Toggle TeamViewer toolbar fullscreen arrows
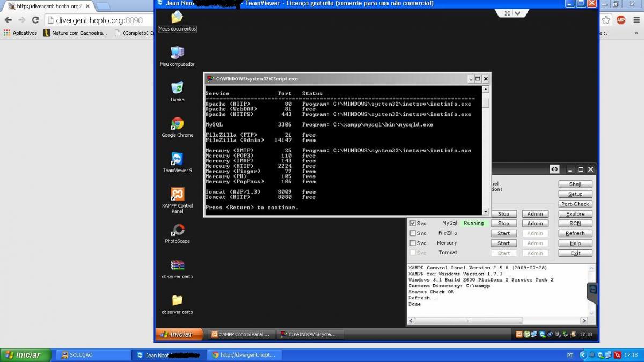Viewport: 644px width, 362px height. 507,13
